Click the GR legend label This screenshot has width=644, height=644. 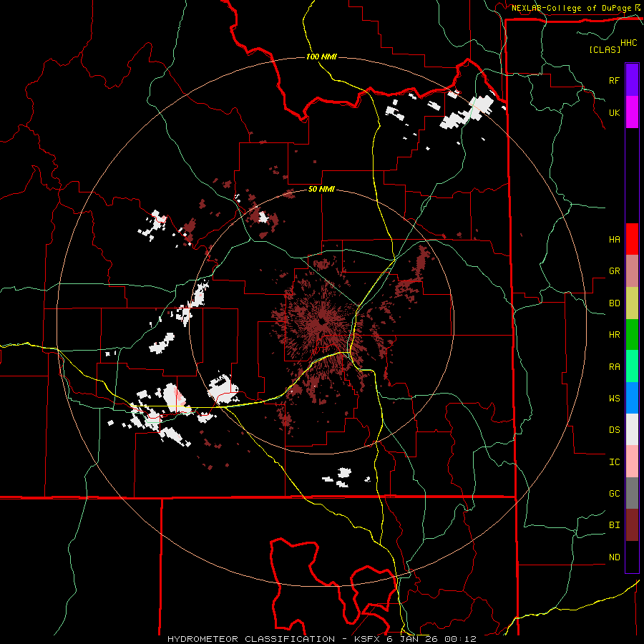tap(614, 271)
